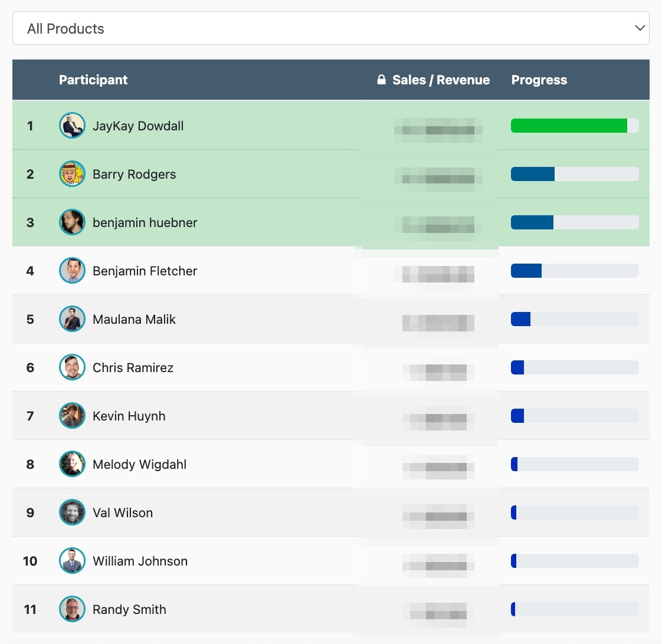
Task: Click Kevin Huynh's progress bar
Action: click(575, 416)
